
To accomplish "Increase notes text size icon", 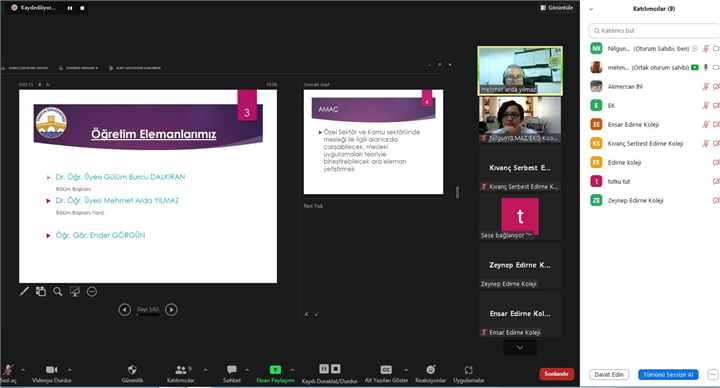I will click(x=306, y=314).
